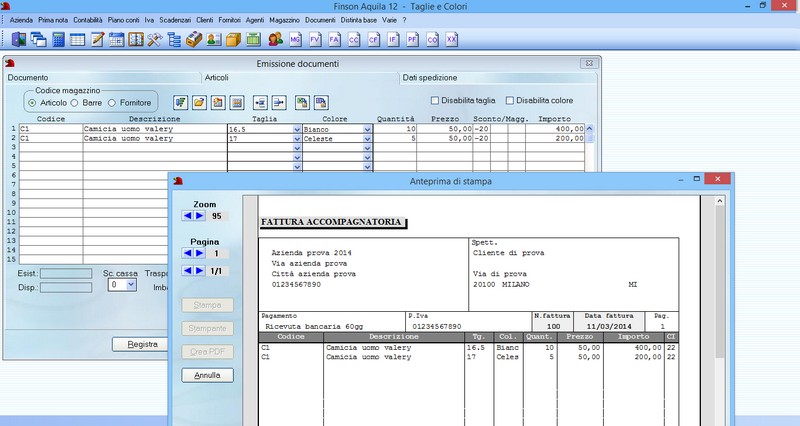Open the Azienda menu

[x=21, y=20]
